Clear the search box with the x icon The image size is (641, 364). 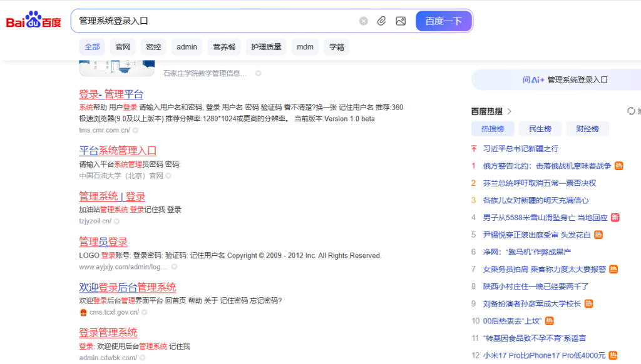(x=363, y=21)
